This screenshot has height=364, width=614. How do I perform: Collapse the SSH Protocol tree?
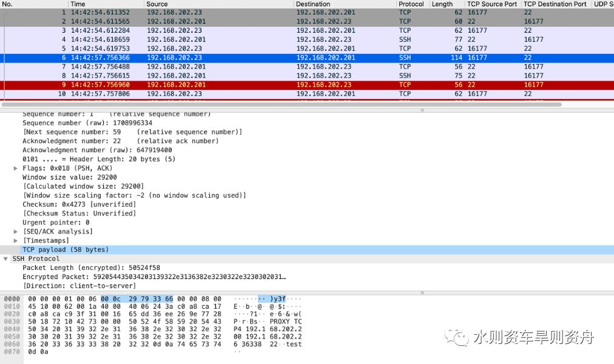5,258
